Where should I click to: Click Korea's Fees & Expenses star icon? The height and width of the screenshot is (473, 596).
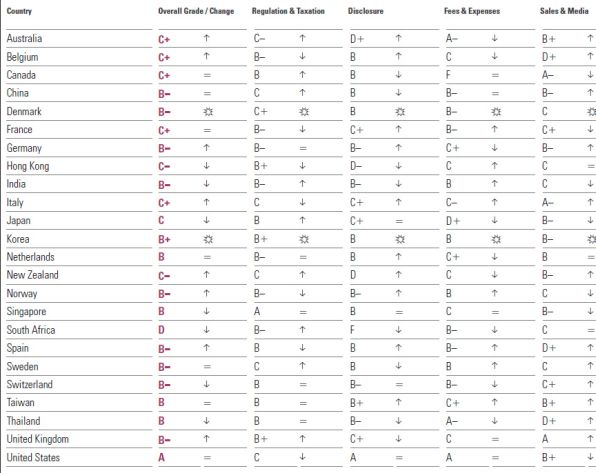(x=496, y=239)
